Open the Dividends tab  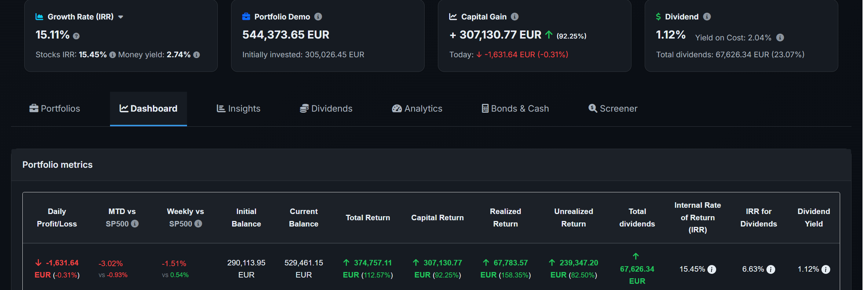tap(326, 109)
